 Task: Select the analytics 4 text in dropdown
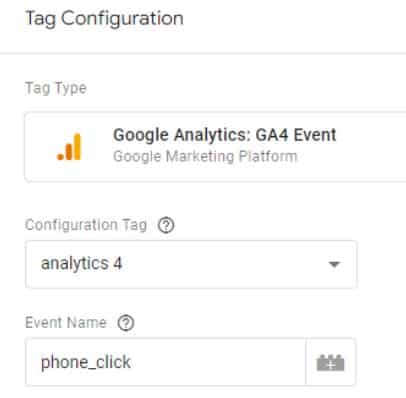(81, 264)
